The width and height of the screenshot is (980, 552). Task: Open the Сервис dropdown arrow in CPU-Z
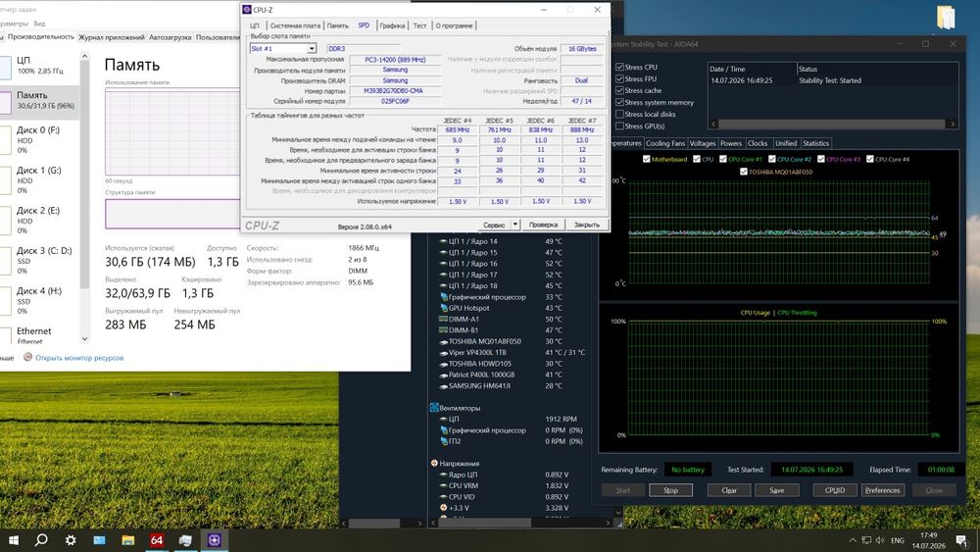[515, 225]
